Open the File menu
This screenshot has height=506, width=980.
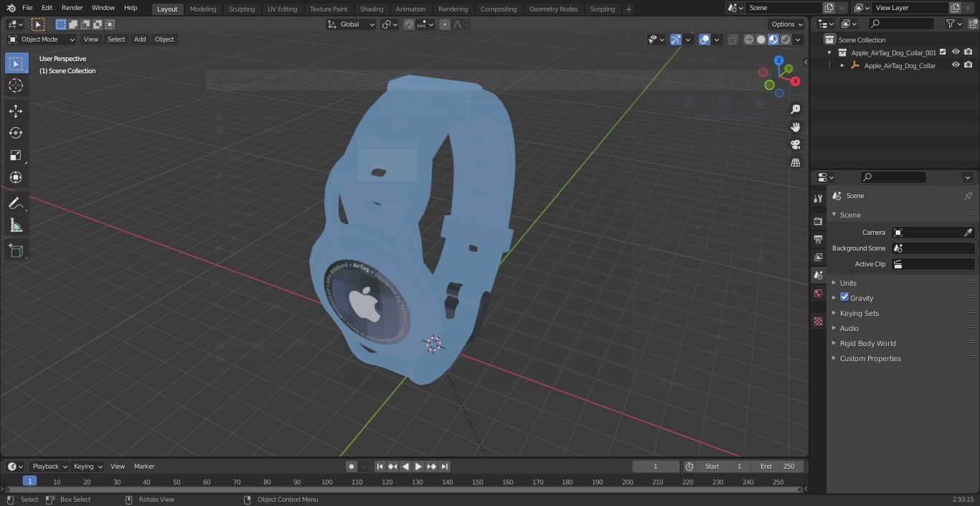(x=27, y=8)
